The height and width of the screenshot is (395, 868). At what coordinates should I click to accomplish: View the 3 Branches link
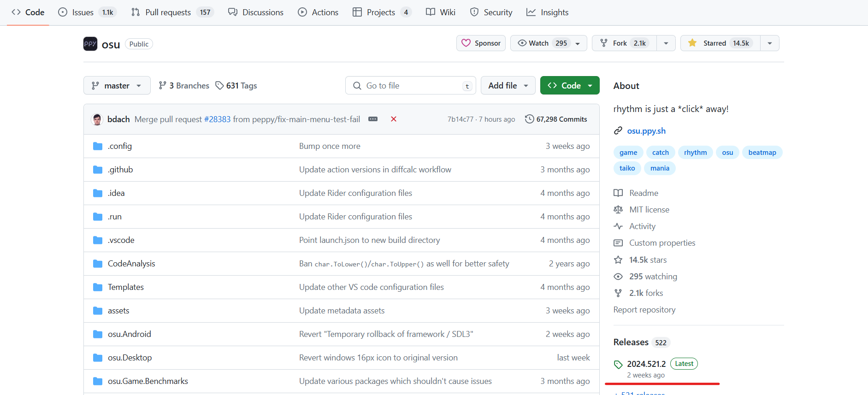click(x=184, y=86)
